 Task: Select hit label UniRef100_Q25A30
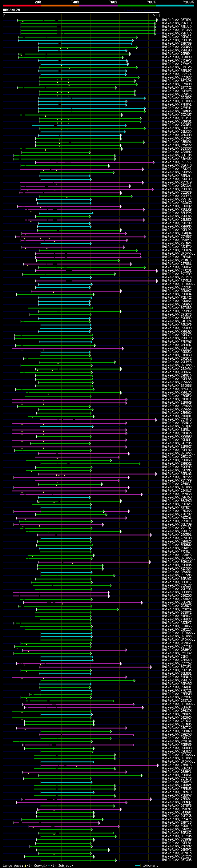[x=177, y=84]
